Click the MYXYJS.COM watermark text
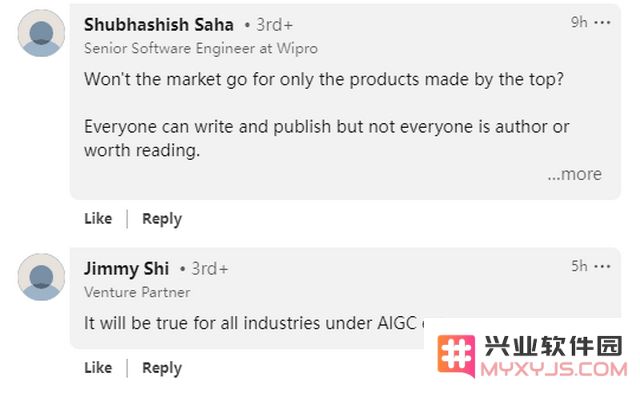 pos(554,370)
